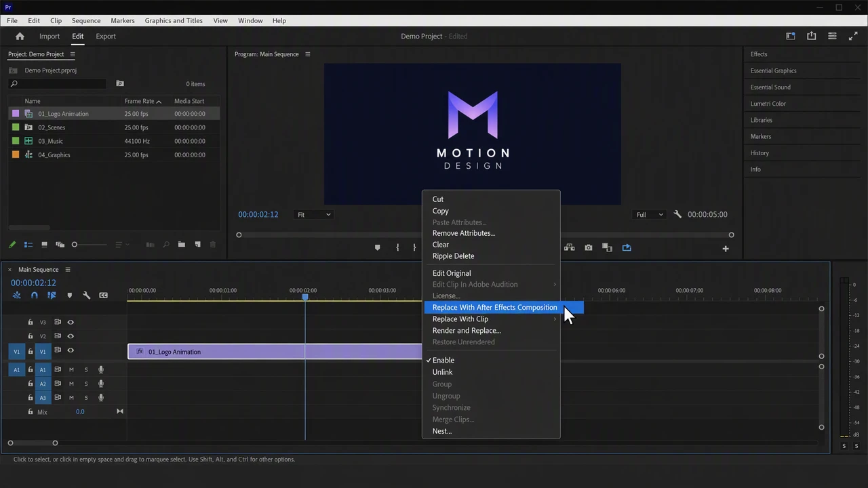Add Marker in Program Monitor

(x=378, y=248)
